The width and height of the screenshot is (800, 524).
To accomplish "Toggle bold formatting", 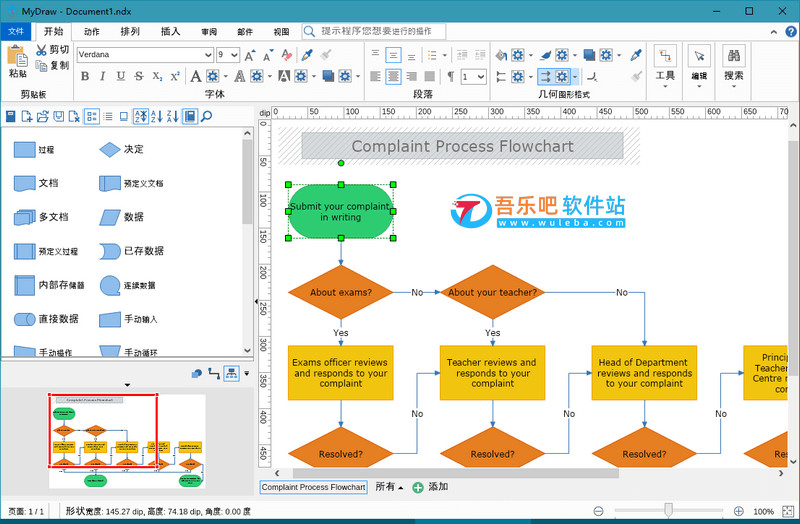I will tap(85, 77).
